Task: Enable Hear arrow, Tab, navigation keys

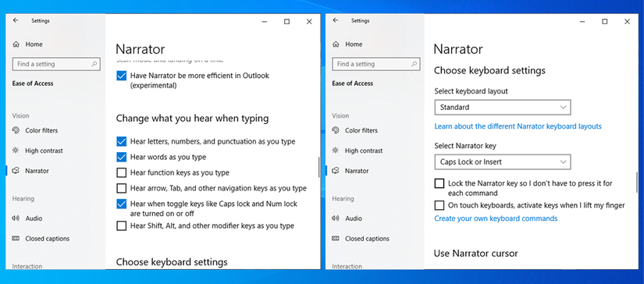Action: coord(121,188)
